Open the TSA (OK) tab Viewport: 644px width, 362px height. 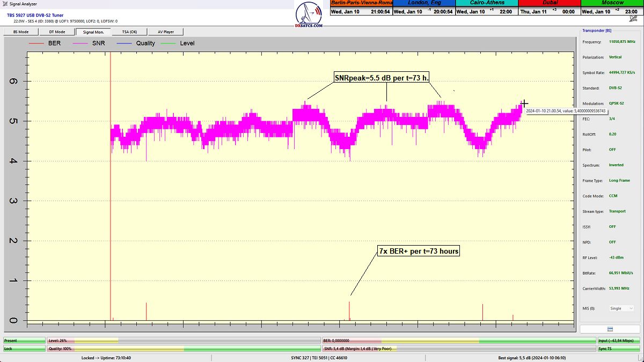[129, 32]
